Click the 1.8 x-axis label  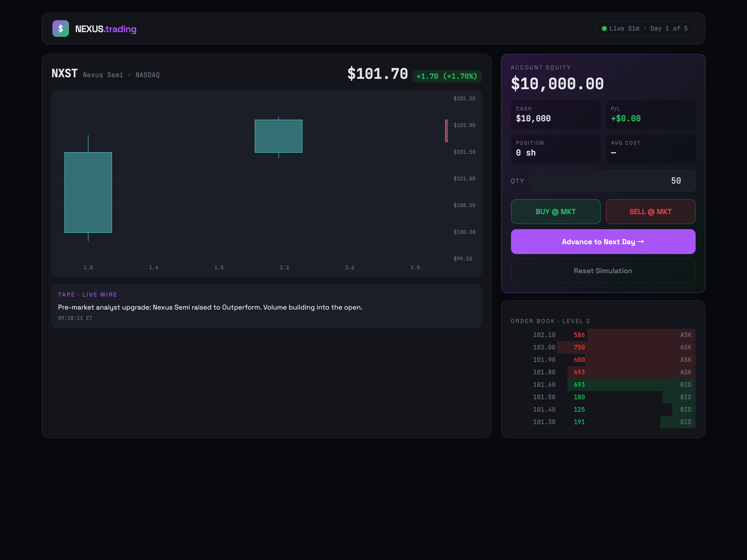click(219, 267)
